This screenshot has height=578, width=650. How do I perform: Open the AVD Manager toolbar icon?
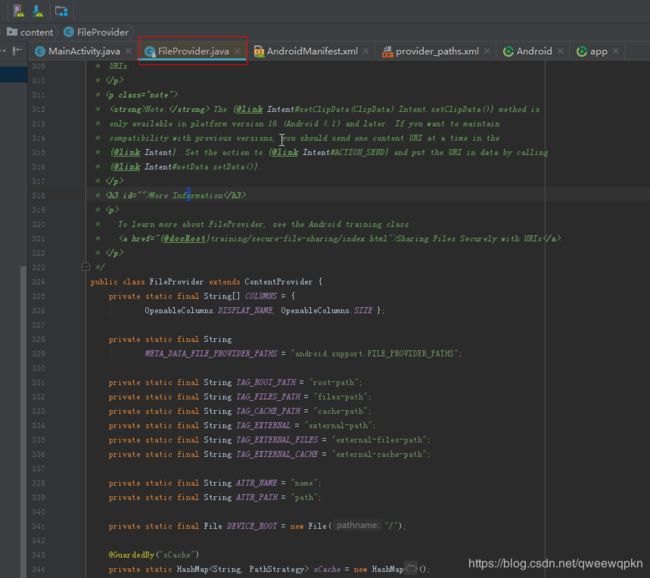18,10
